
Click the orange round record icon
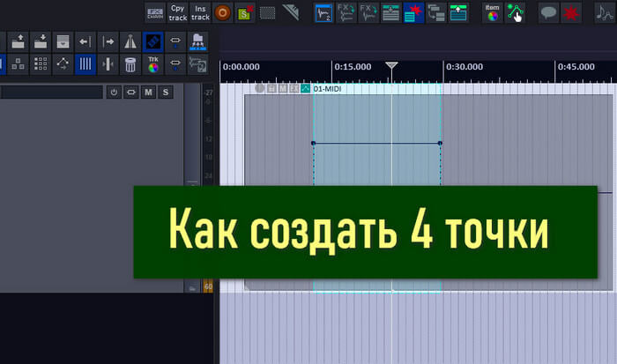(x=222, y=13)
